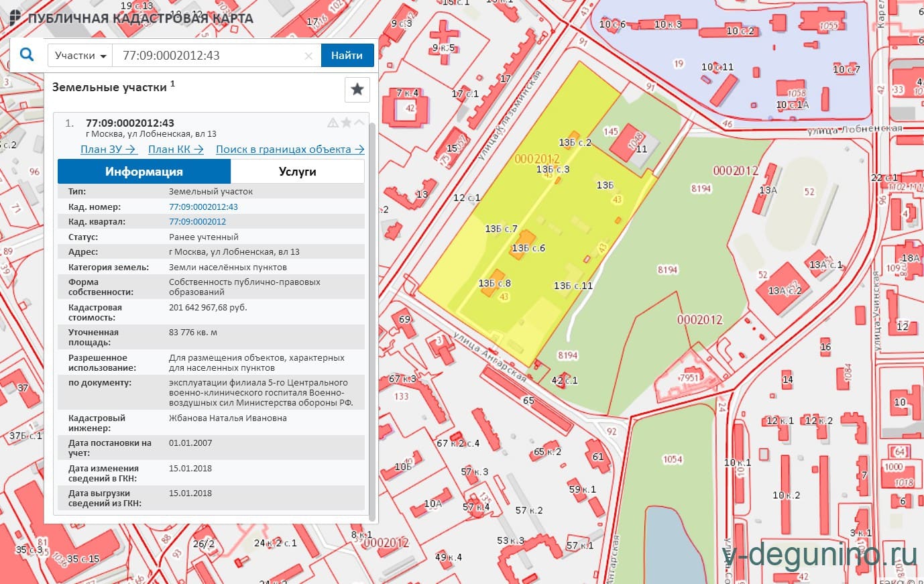Open the План ЗУ link
The image size is (924, 584).
pyautogui.click(x=108, y=150)
